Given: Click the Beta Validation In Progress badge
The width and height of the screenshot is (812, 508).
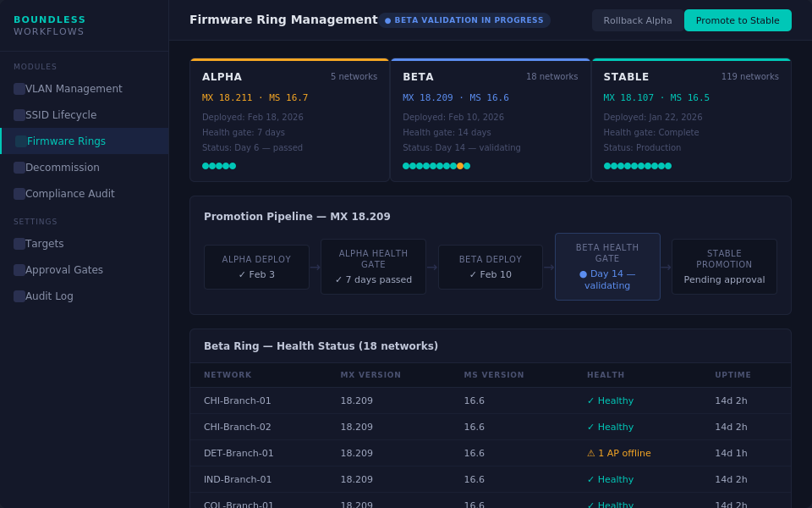Looking at the screenshot, I should (x=464, y=20).
